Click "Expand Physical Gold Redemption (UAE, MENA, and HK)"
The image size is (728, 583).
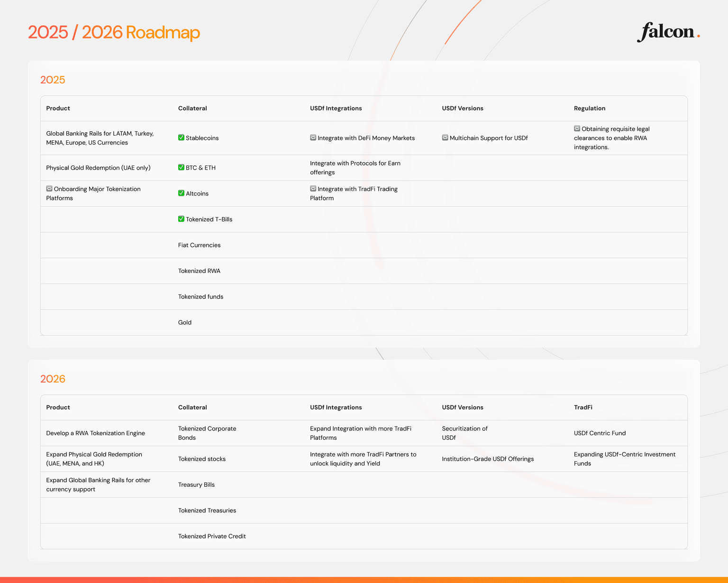click(x=94, y=459)
